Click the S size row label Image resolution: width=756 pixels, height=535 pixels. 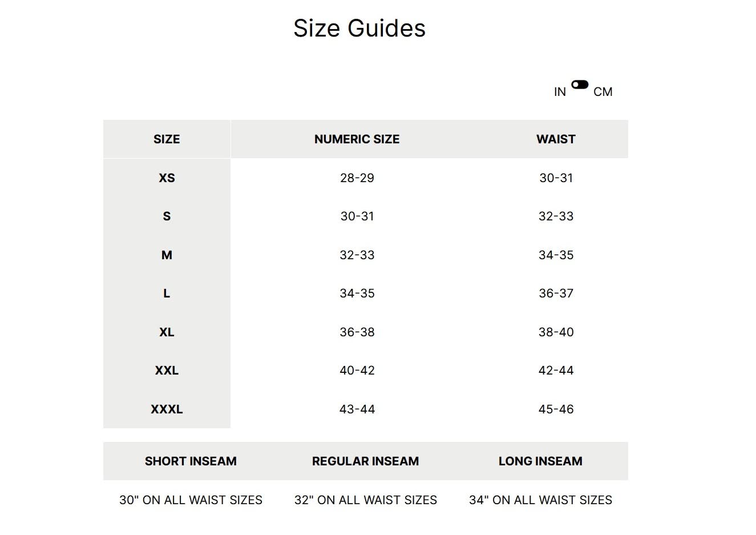coord(167,216)
